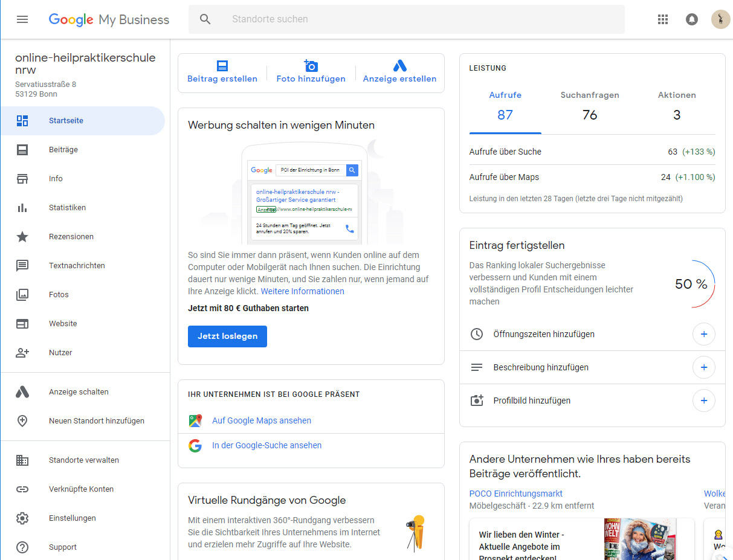Click the Google G logo icon
Viewport: 733px width, 560px height.
coord(195,446)
